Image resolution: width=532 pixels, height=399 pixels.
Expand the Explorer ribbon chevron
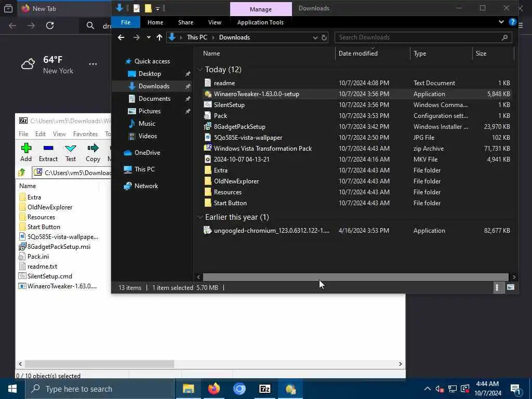[x=501, y=22]
